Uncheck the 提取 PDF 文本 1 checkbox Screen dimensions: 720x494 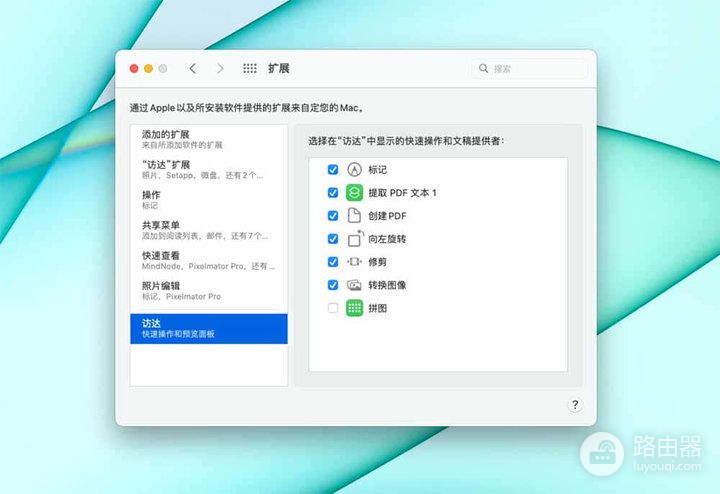point(333,192)
